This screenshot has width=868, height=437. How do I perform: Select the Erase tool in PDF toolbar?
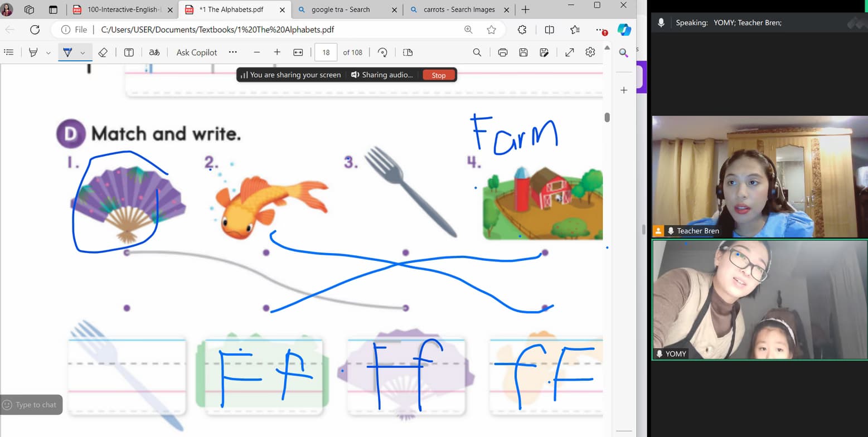pyautogui.click(x=103, y=52)
